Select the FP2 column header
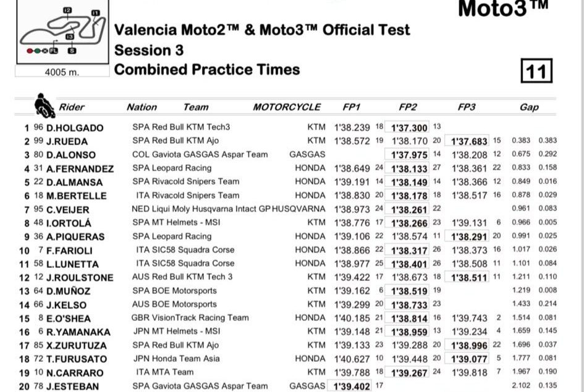Screen dimensions: 584x392 [408, 107]
